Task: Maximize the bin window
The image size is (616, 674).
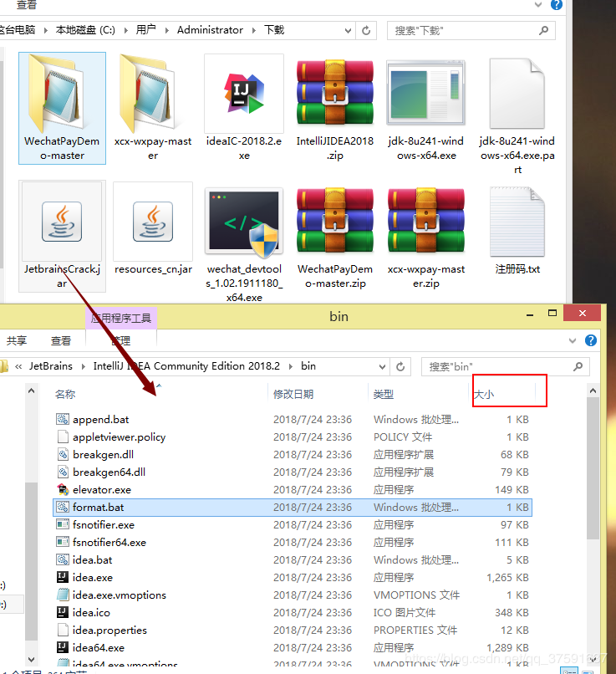Action: pos(552,314)
